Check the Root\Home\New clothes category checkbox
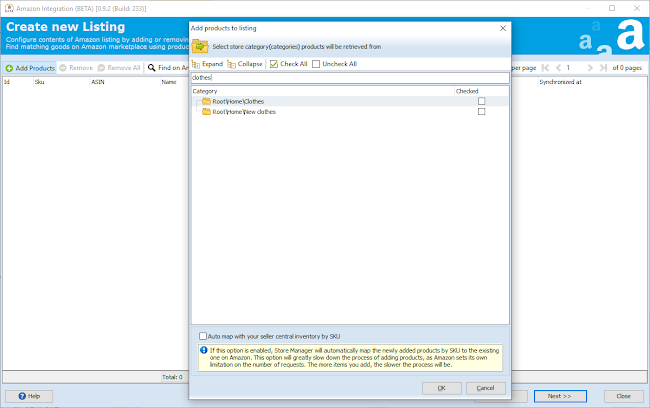The width and height of the screenshot is (650, 408). coord(481,112)
